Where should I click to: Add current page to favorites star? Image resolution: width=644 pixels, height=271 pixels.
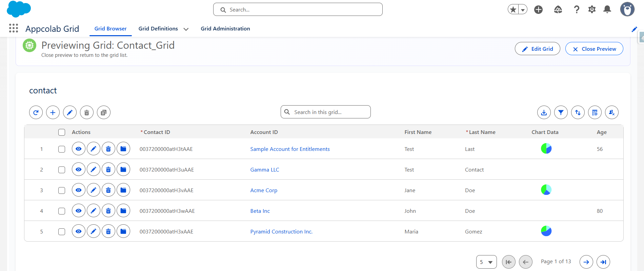(x=513, y=9)
